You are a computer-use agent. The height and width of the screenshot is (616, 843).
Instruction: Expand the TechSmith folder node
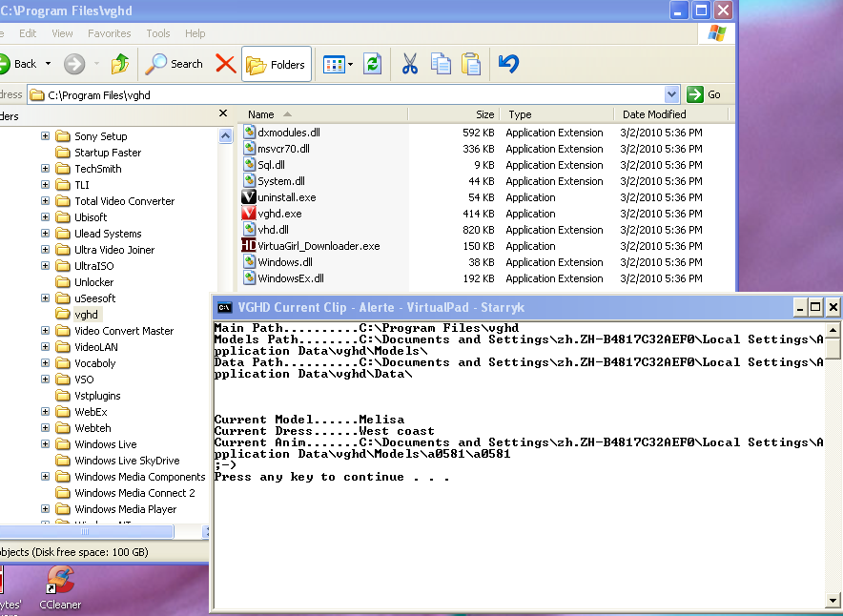[x=45, y=168]
